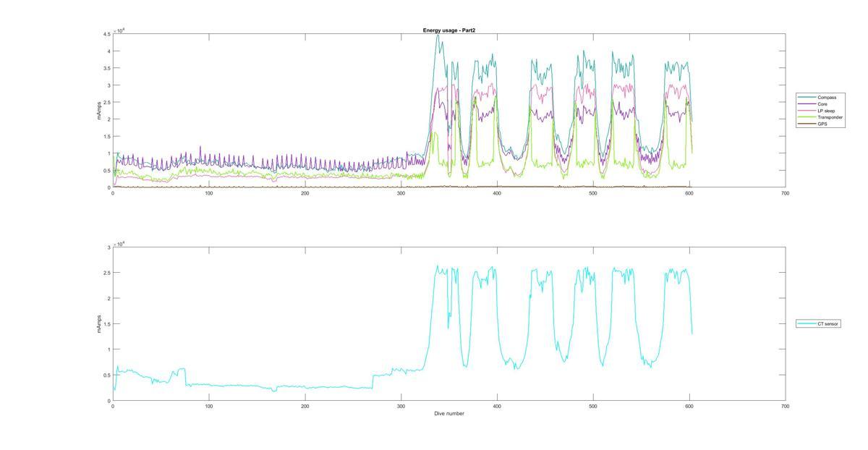The height and width of the screenshot is (450, 868).
Task: Click the brown GPS line sample in legend
Action: click(x=807, y=124)
